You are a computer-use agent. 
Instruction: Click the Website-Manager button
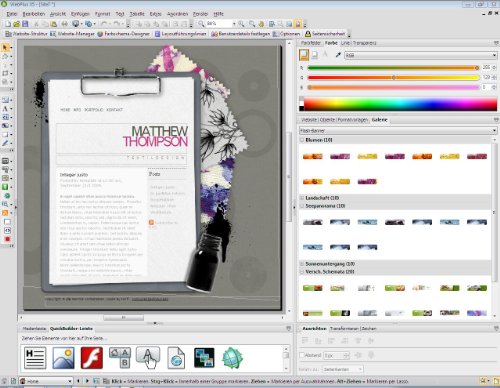[x=72, y=34]
